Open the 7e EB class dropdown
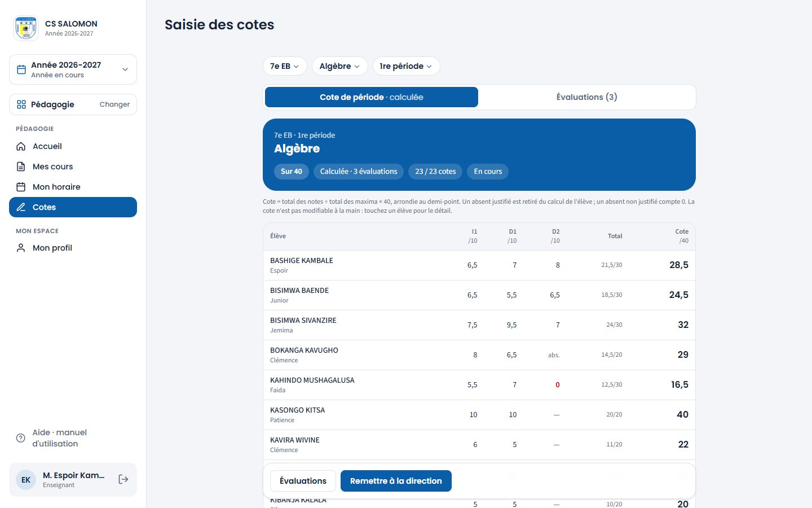This screenshot has width=812, height=508. click(285, 66)
